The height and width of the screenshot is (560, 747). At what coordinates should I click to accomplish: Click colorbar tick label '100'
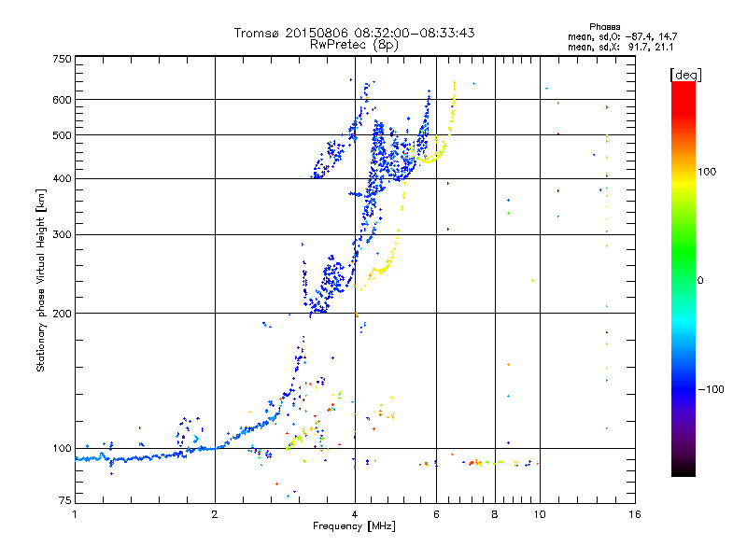tap(707, 172)
